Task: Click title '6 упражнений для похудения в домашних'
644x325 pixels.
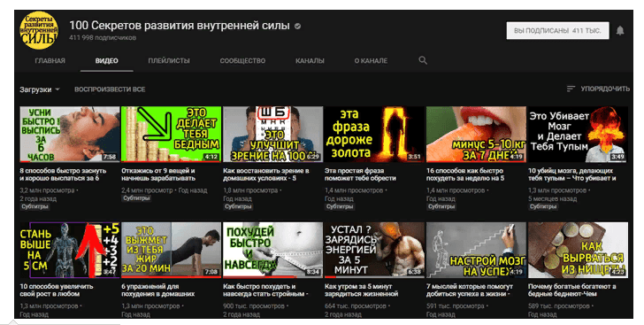Action: point(157,290)
